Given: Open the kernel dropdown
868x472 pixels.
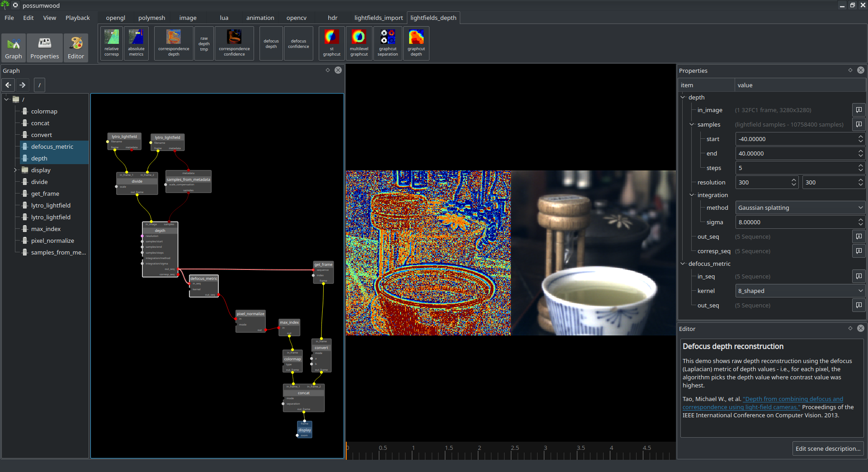Looking at the screenshot, I should click(800, 291).
